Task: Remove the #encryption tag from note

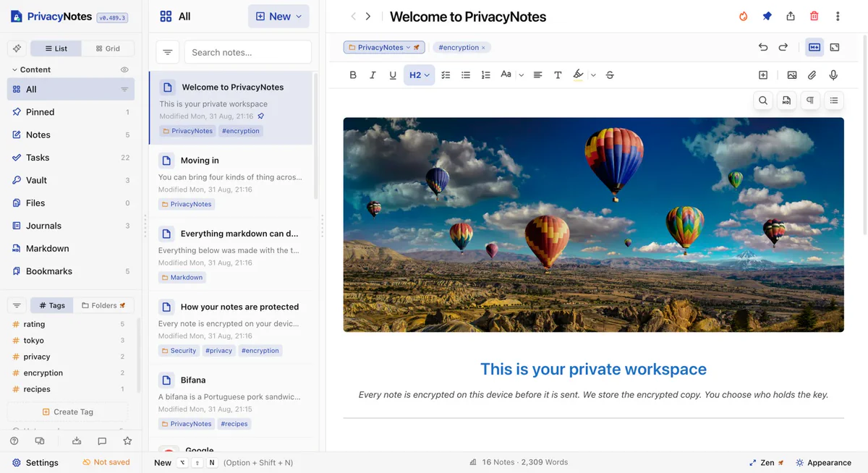Action: point(483,48)
